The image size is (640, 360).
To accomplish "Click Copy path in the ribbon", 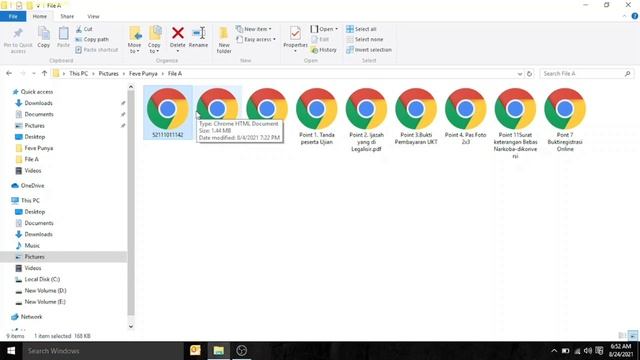I will point(92,39).
